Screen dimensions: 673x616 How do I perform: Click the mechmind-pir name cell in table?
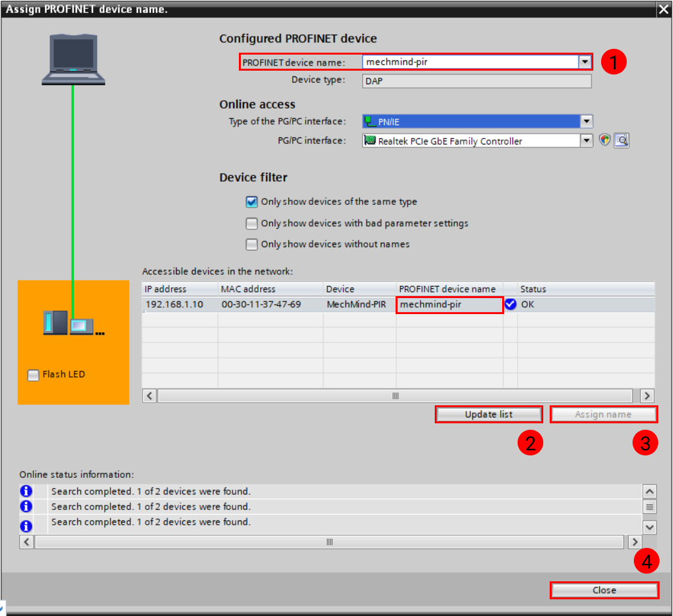(450, 304)
